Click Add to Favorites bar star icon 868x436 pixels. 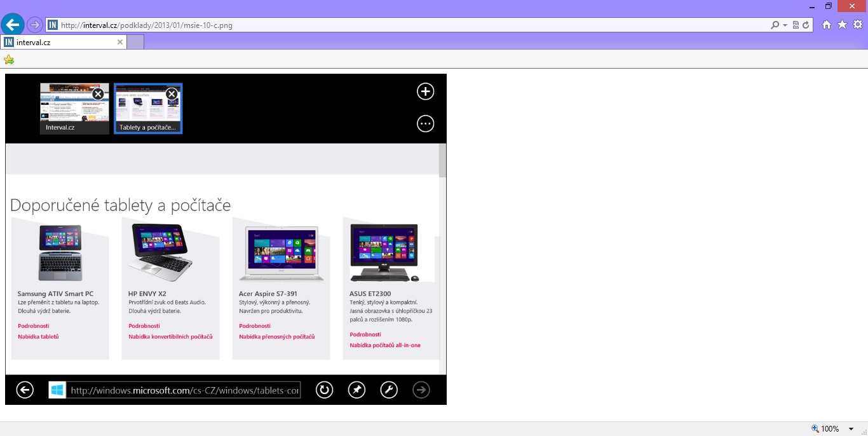pos(8,60)
